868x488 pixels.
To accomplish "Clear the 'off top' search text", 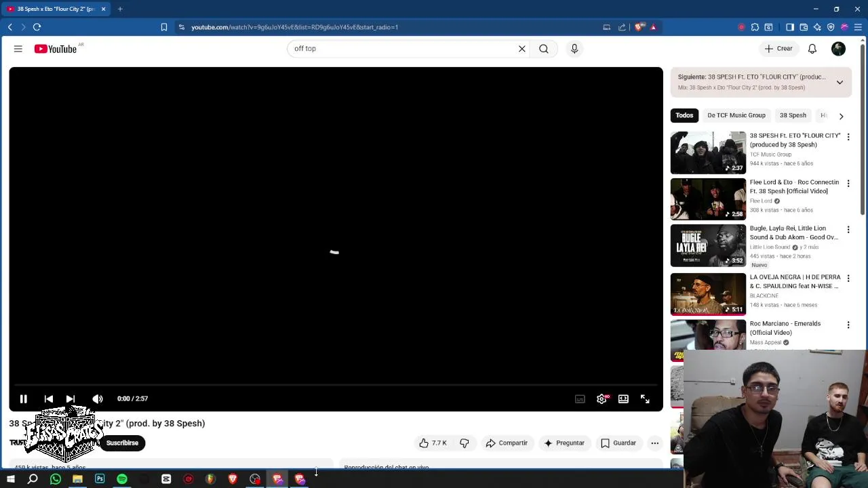I will (522, 49).
